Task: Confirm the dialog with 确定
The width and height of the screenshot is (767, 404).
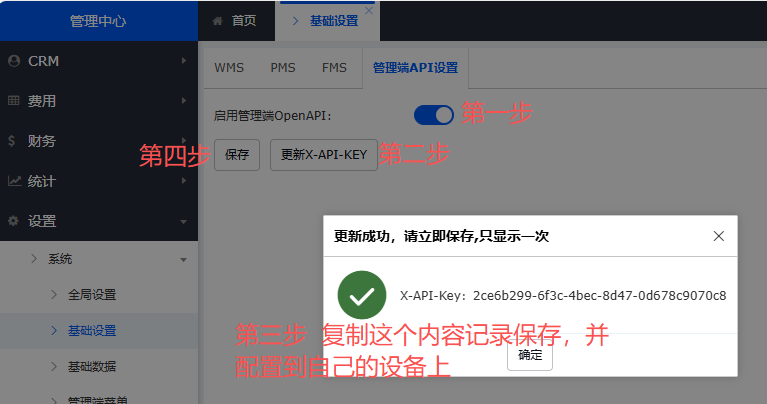Action: tap(529, 354)
